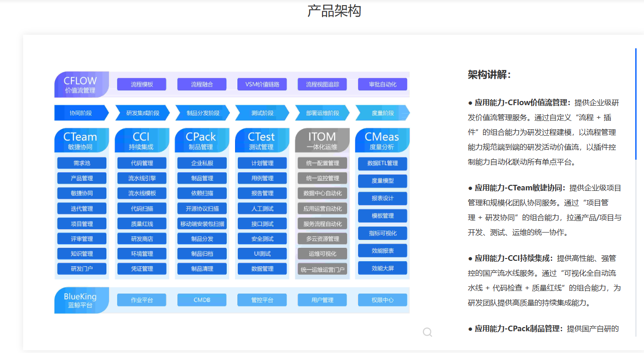Click the 需求池 item
The height and width of the screenshot is (353, 644).
[x=82, y=163]
